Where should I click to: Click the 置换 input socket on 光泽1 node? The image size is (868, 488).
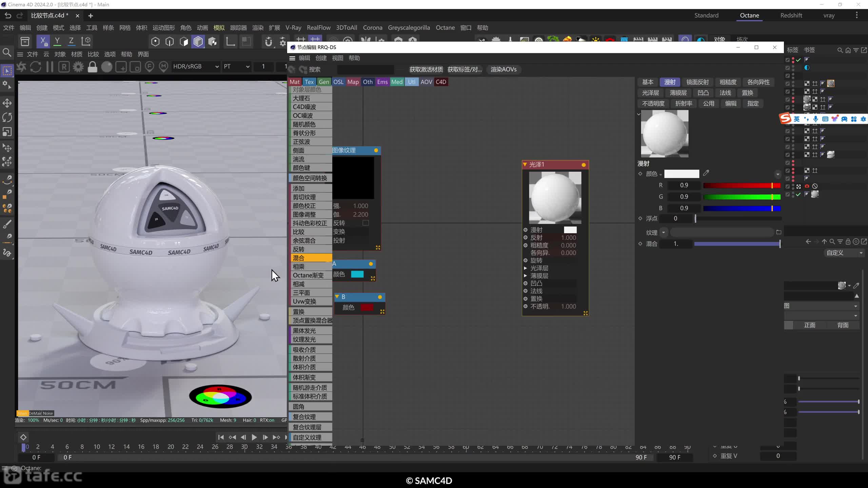pyautogui.click(x=526, y=299)
